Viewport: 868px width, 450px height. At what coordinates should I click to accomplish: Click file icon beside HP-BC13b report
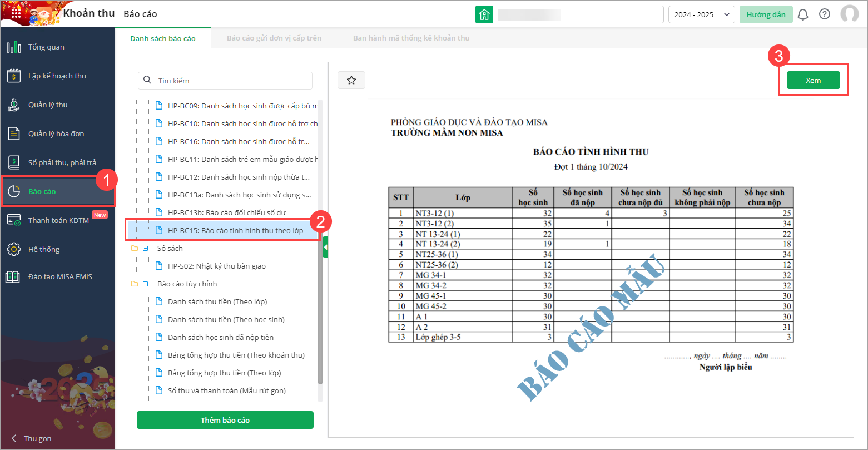tap(159, 212)
